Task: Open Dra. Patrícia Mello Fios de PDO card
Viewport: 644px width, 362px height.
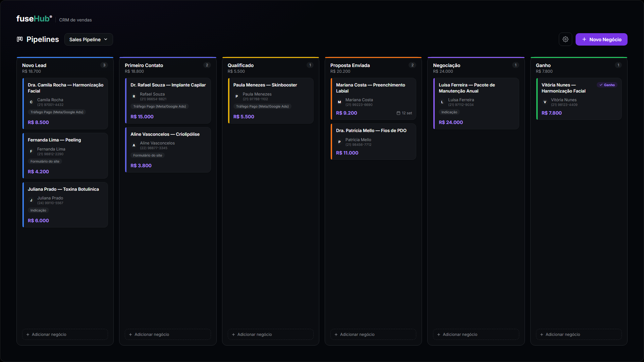Action: pyautogui.click(x=373, y=141)
